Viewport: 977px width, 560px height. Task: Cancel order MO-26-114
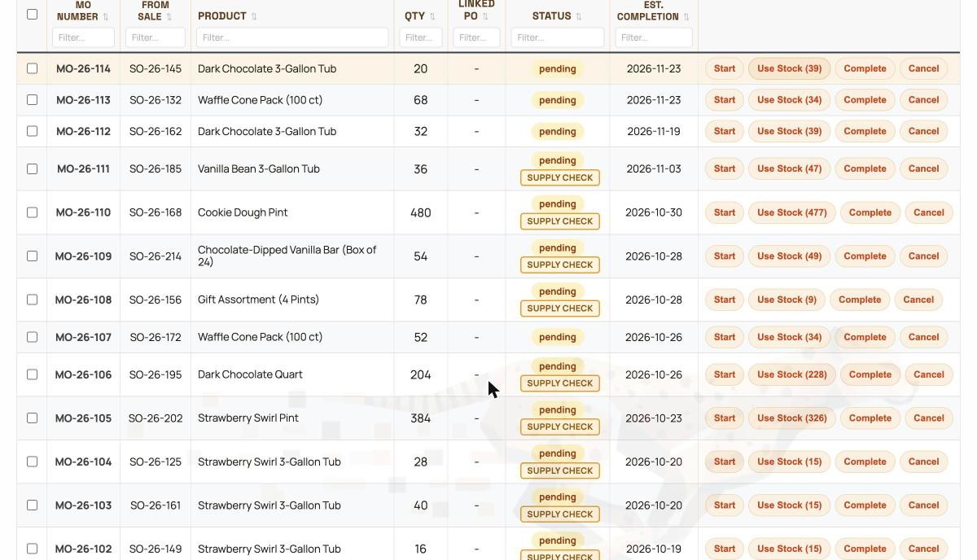(923, 68)
